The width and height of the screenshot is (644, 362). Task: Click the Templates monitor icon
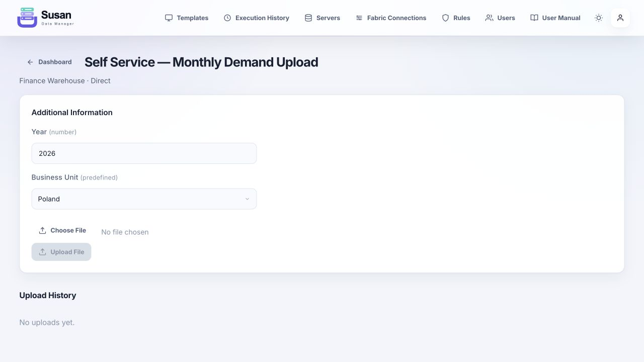coord(169,18)
